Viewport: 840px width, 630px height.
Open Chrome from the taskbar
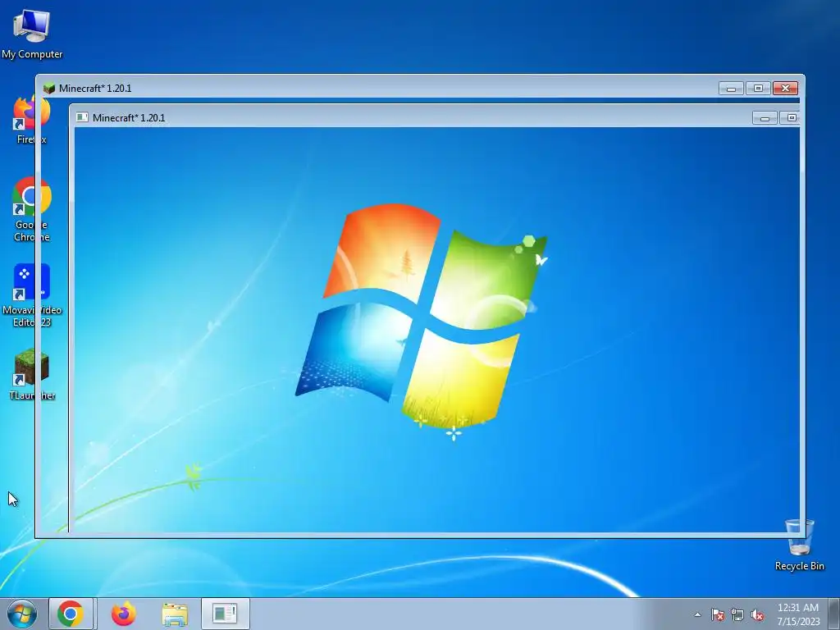tap(71, 614)
